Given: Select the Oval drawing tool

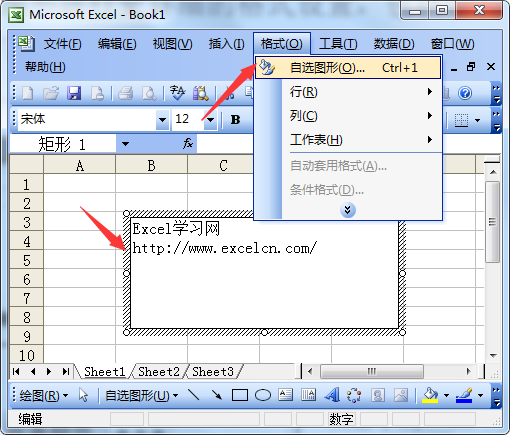Looking at the screenshot, I should pos(263,396).
